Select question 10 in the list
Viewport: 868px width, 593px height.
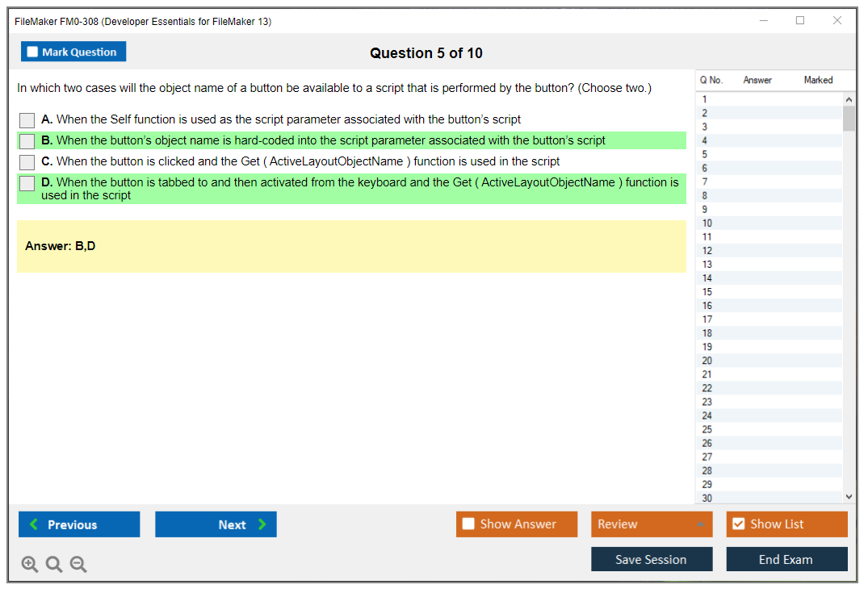(x=707, y=223)
